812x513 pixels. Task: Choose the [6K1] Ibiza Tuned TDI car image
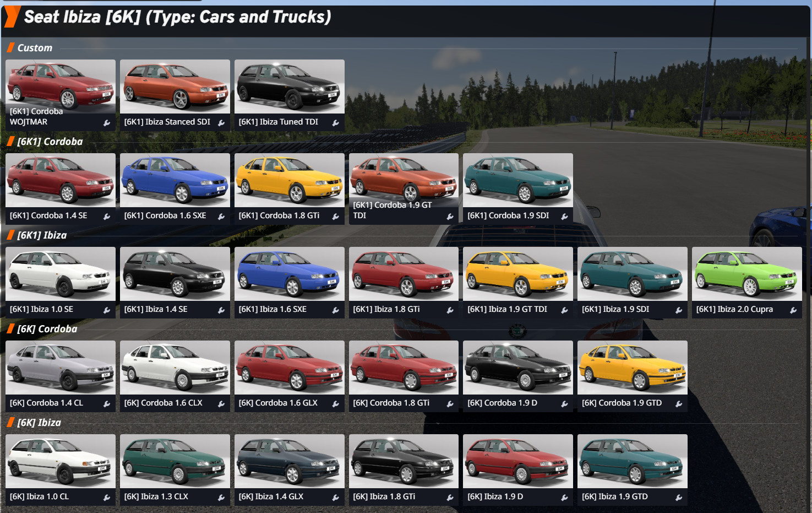click(290, 87)
